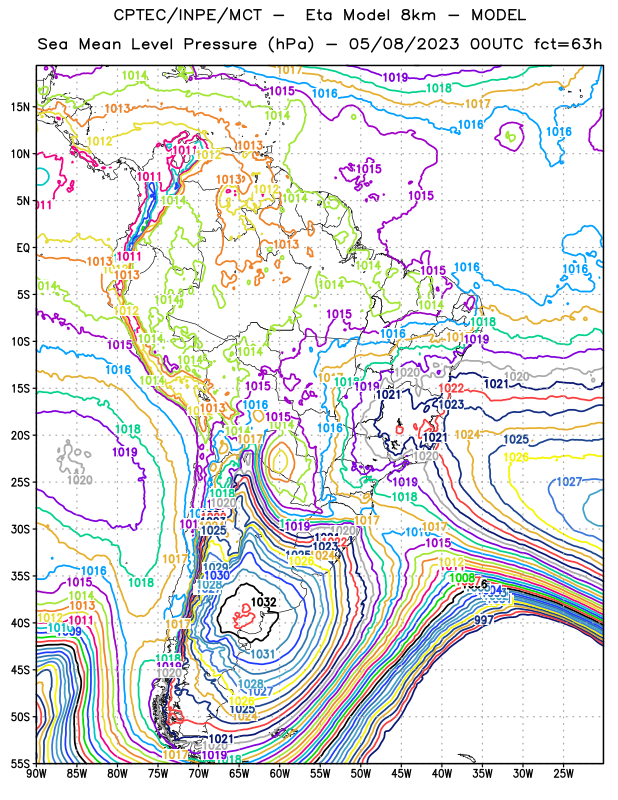Click the '1029' contour label

point(215,567)
